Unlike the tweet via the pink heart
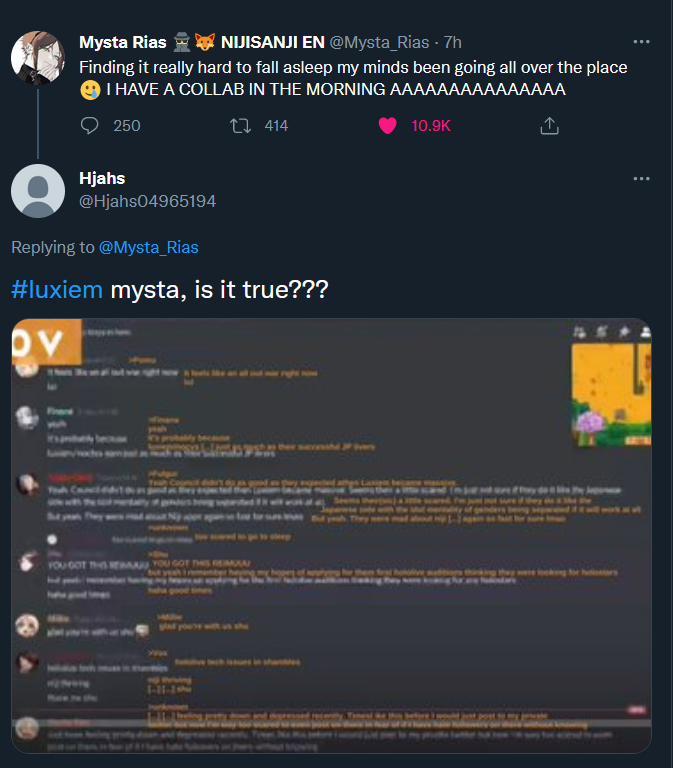 pyautogui.click(x=387, y=126)
